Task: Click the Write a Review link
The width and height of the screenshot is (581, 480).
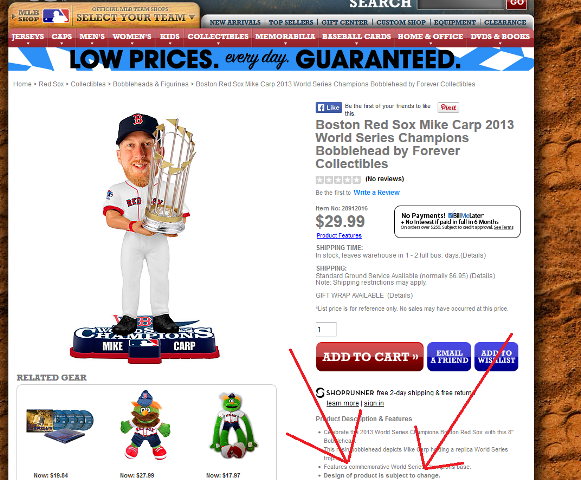Action: 376,193
